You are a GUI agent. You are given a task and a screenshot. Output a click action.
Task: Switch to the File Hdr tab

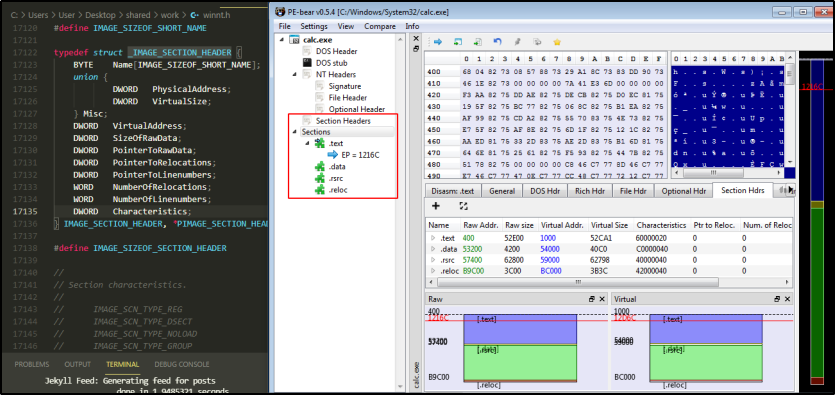click(x=632, y=191)
